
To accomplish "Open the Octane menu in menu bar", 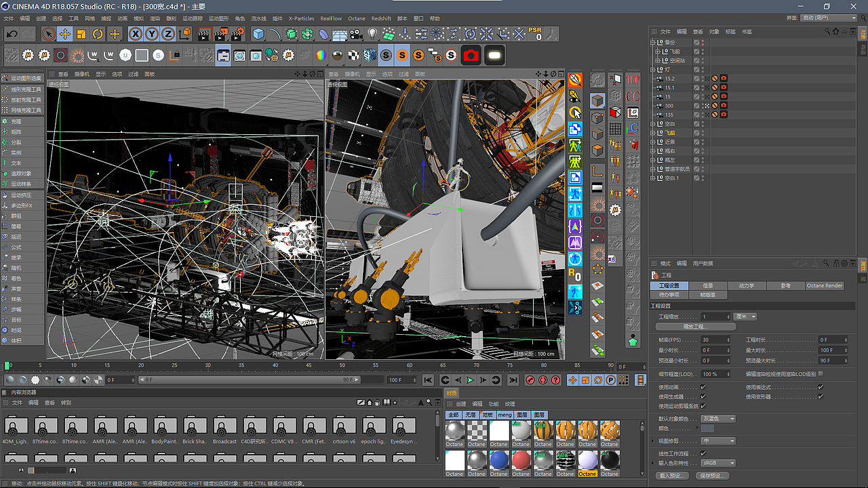I will coord(357,18).
